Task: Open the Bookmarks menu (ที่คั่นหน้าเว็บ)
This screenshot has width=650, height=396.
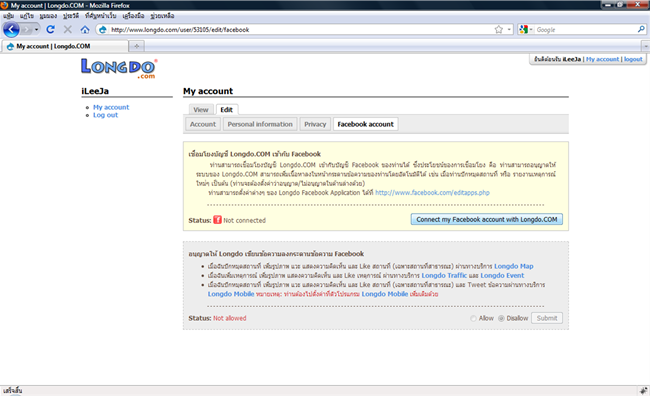Action: click(x=101, y=16)
